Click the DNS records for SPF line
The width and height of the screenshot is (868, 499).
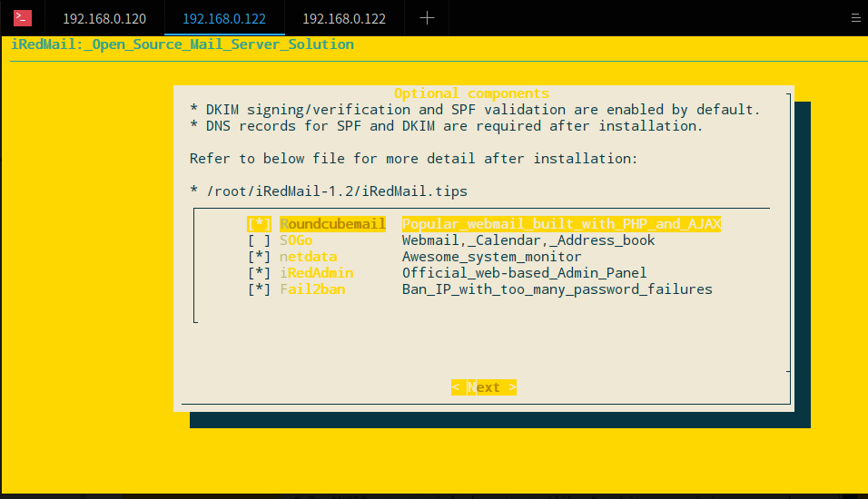[x=446, y=126]
